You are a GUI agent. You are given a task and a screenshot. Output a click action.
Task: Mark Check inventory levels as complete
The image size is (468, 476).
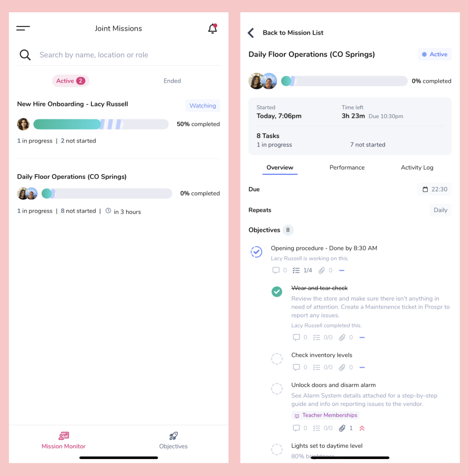[277, 359]
